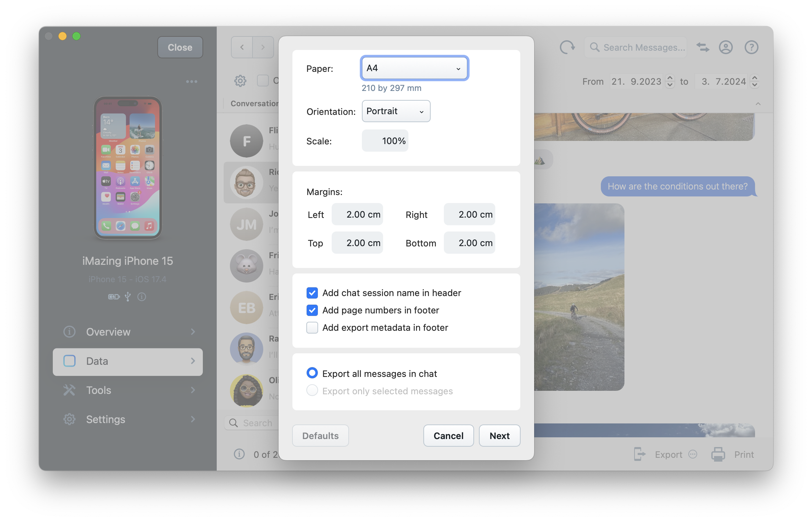Open the Orientation dropdown set to Portrait

396,111
